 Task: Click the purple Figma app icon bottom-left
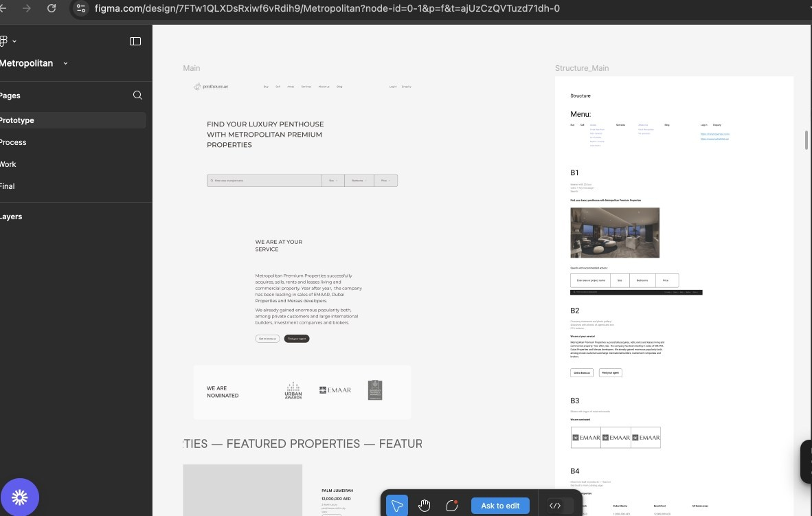[21, 497]
